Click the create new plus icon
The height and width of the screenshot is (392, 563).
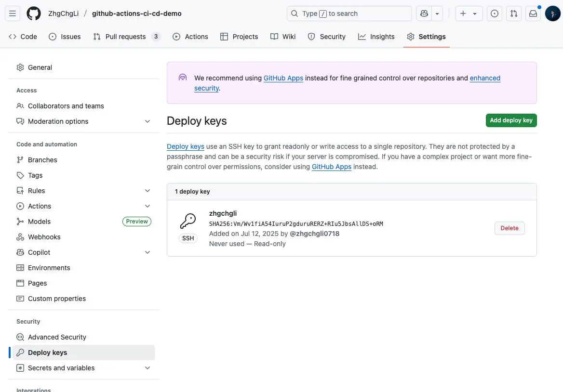coord(463,13)
